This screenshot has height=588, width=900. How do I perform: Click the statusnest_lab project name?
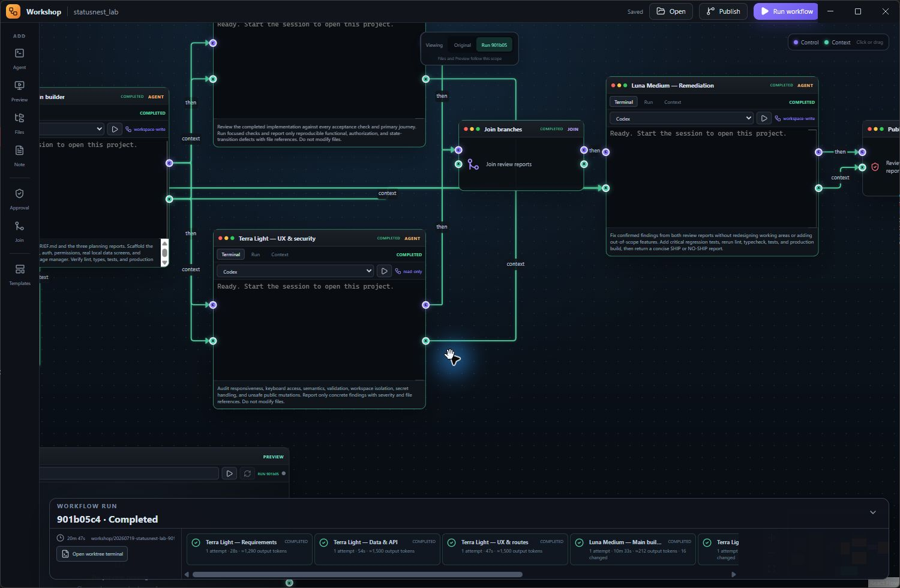click(96, 11)
